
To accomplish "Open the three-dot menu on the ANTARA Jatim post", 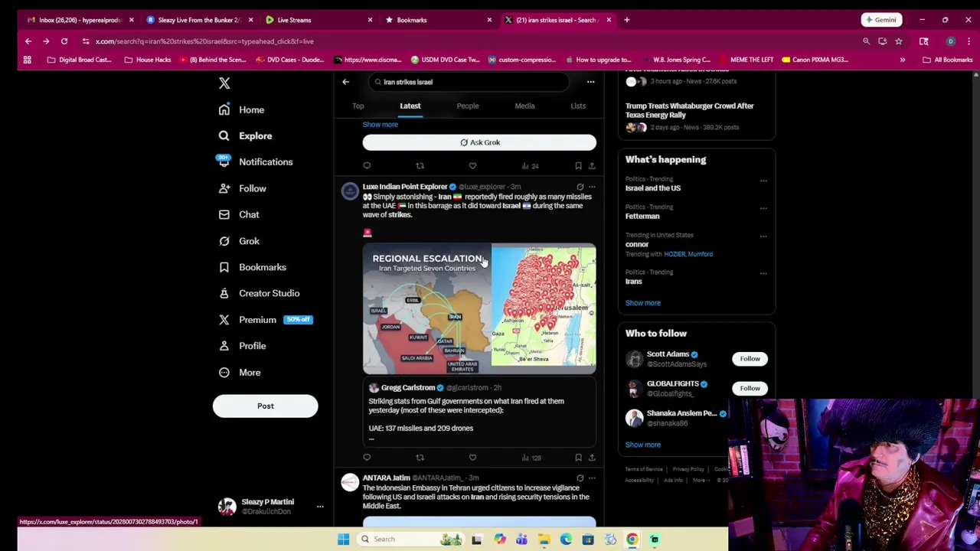I will [x=592, y=478].
